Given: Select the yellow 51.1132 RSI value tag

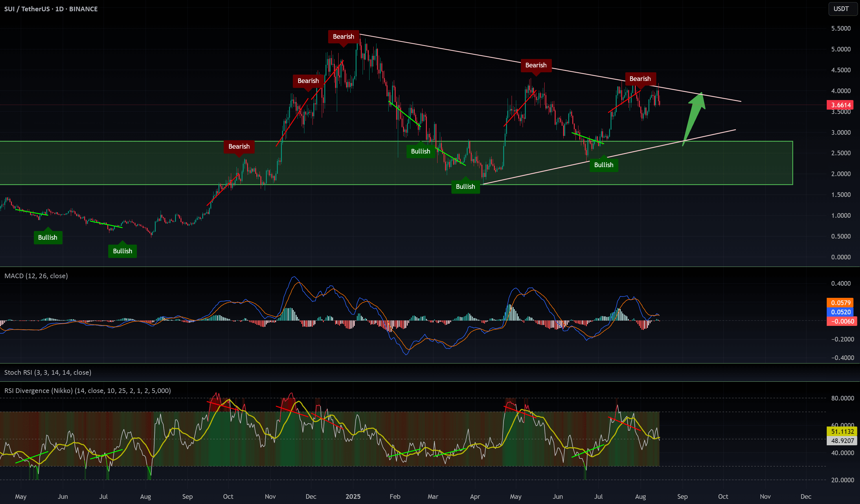Looking at the screenshot, I should point(842,431).
